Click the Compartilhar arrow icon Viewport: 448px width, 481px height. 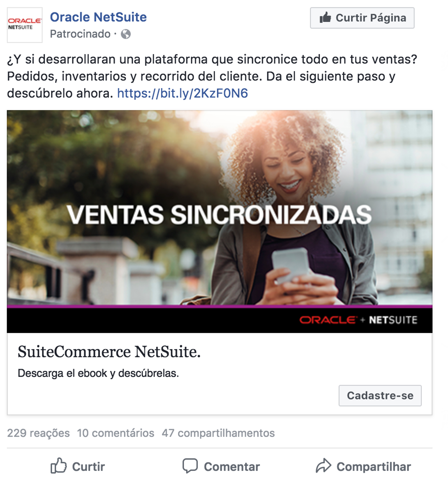[x=323, y=466]
